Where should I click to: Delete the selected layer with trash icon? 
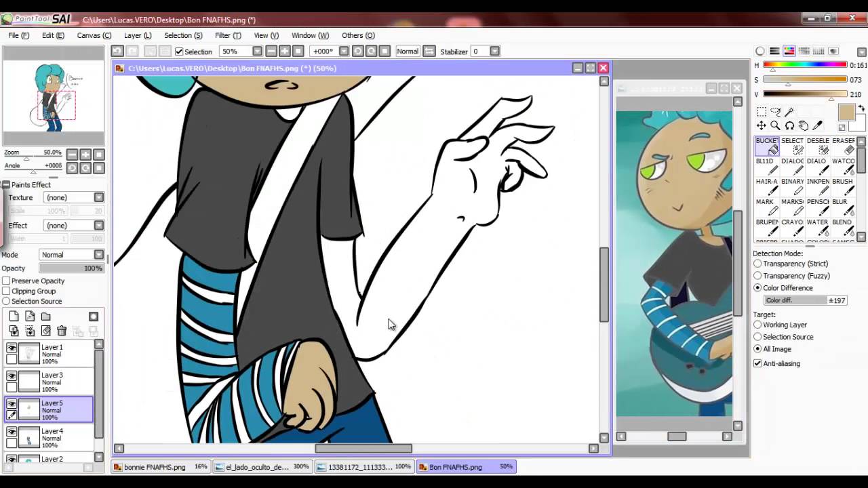62,331
